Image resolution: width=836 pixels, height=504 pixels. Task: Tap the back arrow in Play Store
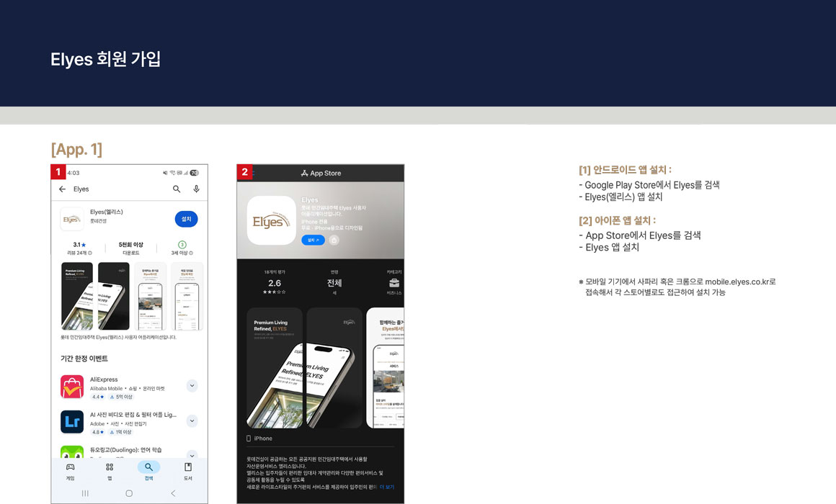(62, 189)
